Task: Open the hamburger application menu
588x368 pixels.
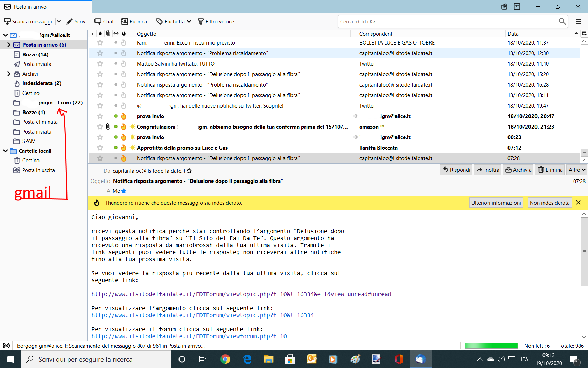Action: point(579,21)
